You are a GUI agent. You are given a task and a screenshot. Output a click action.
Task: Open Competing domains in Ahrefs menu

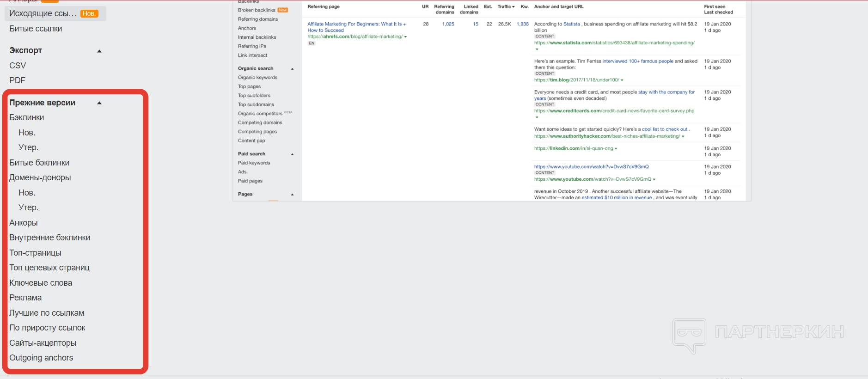(260, 122)
